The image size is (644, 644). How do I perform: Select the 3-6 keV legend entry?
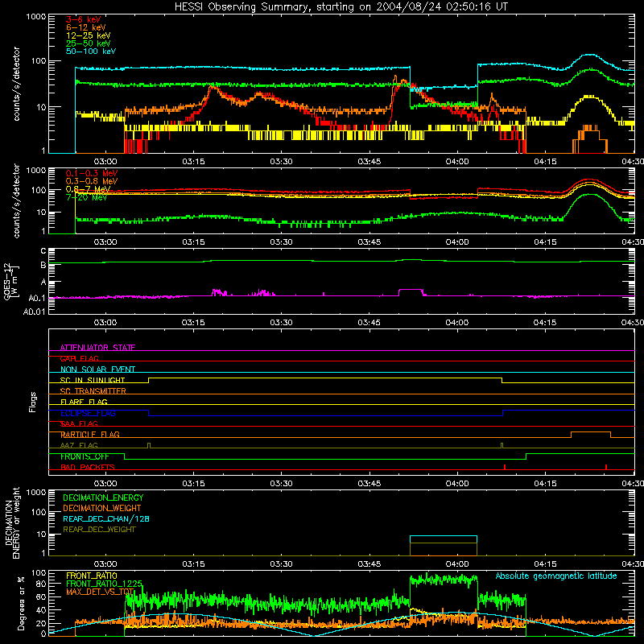point(83,19)
